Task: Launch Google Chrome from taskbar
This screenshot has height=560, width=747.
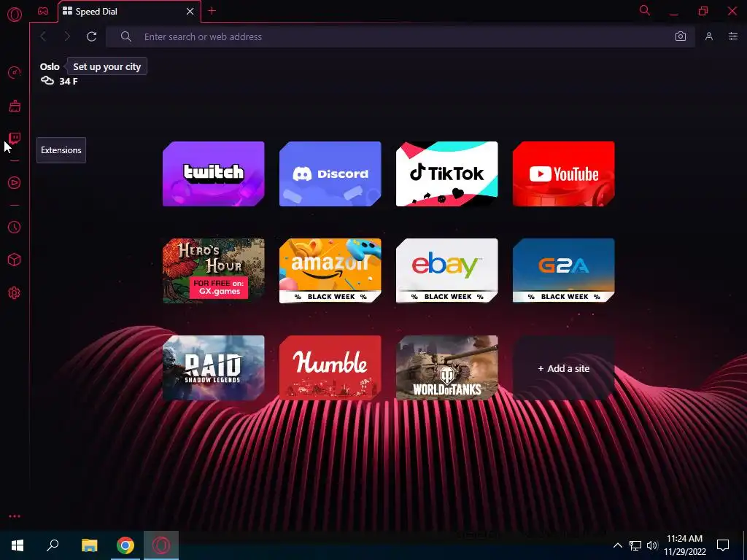Action: point(125,545)
